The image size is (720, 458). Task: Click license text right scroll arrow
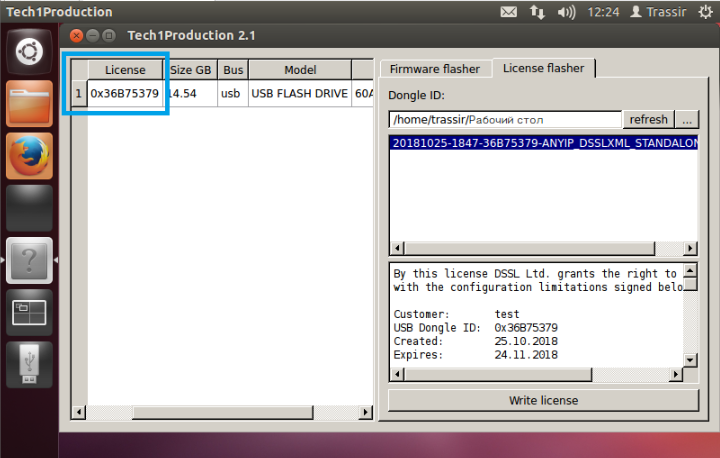click(675, 374)
